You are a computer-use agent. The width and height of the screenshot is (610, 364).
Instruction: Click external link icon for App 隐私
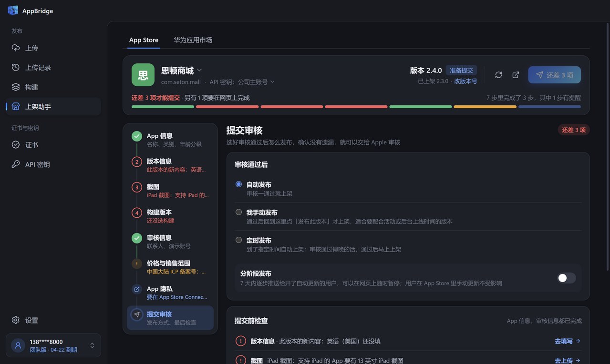[137, 289]
